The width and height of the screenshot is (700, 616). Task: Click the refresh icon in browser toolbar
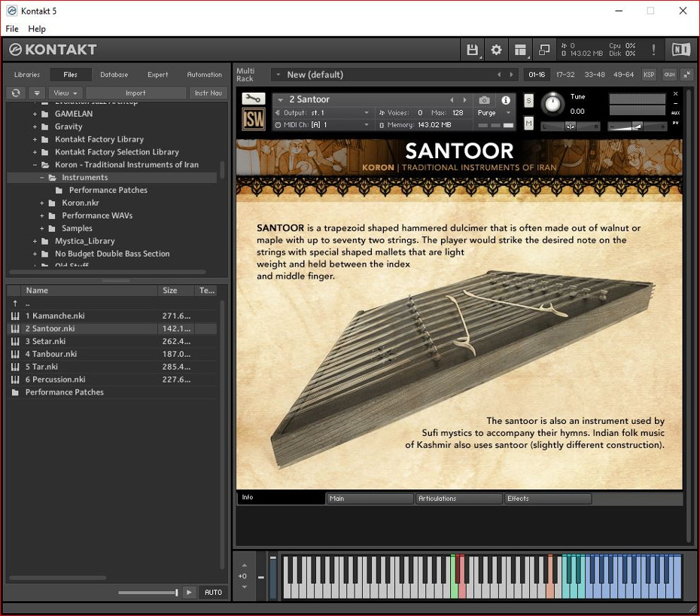pos(16,93)
